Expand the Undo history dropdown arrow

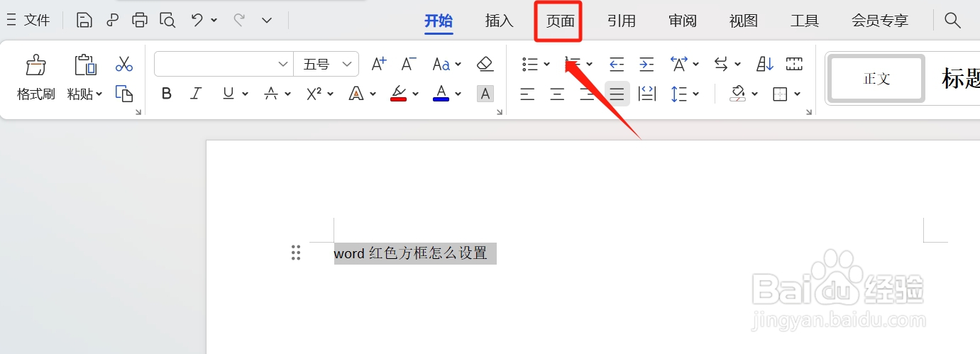pyautogui.click(x=214, y=21)
